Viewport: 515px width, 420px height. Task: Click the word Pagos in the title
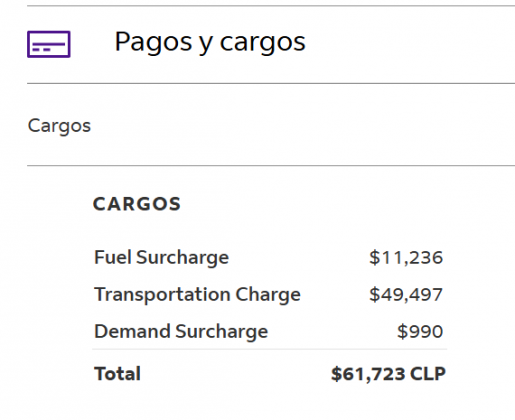[x=153, y=43]
